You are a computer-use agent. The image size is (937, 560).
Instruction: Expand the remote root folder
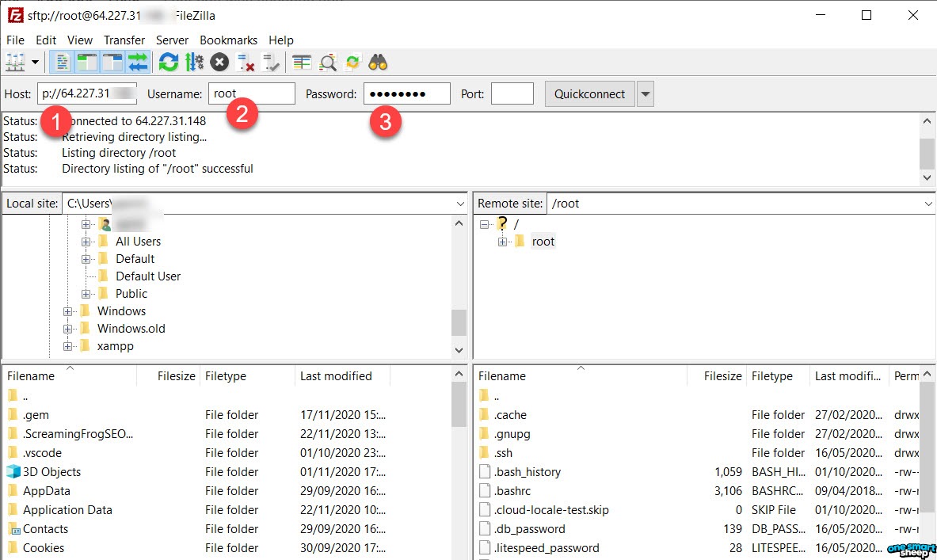pos(503,242)
